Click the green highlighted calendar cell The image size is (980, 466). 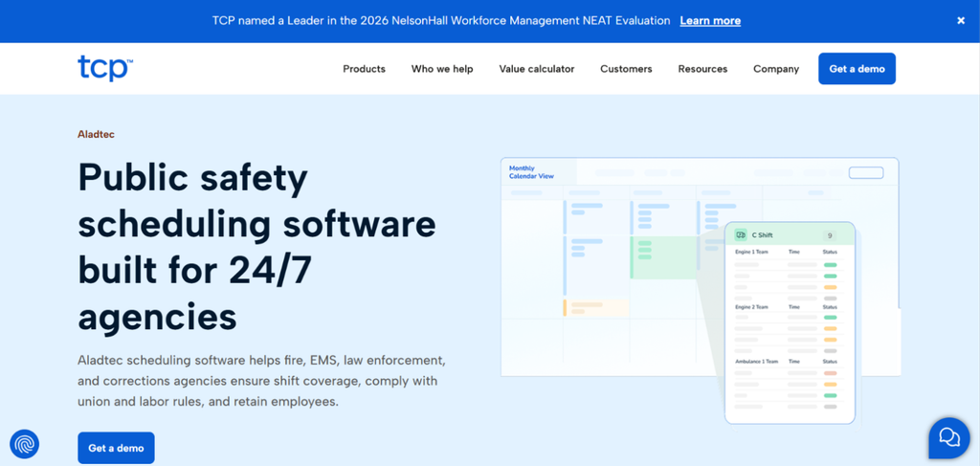click(x=663, y=257)
